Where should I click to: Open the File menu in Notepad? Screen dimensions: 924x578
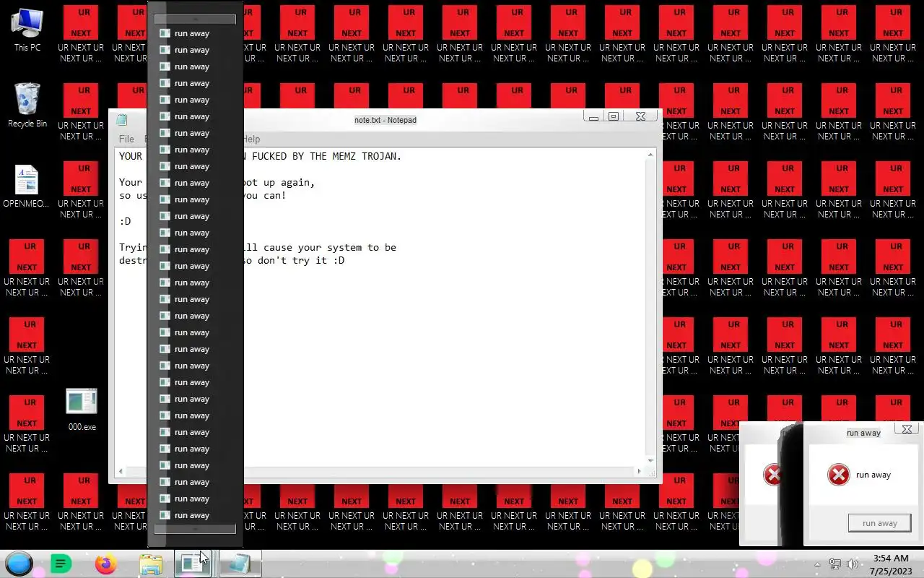pos(126,139)
